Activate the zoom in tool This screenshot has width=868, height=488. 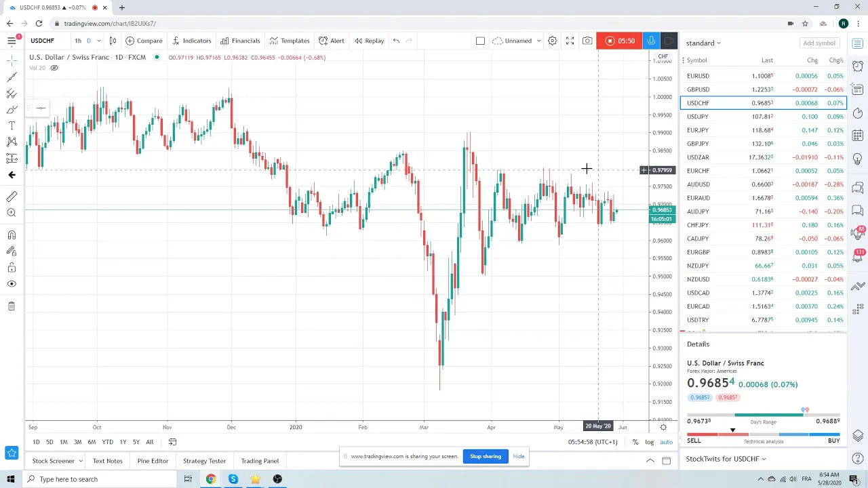(x=12, y=213)
